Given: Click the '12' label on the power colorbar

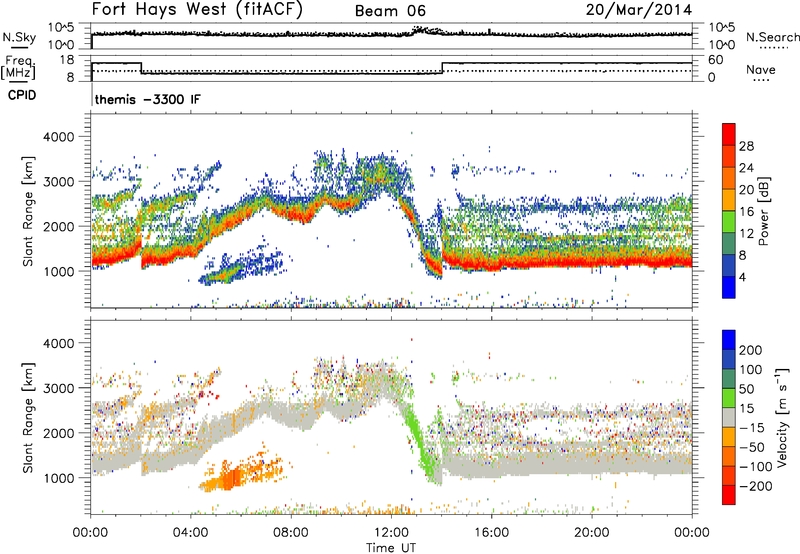Looking at the screenshot, I should click(746, 234).
